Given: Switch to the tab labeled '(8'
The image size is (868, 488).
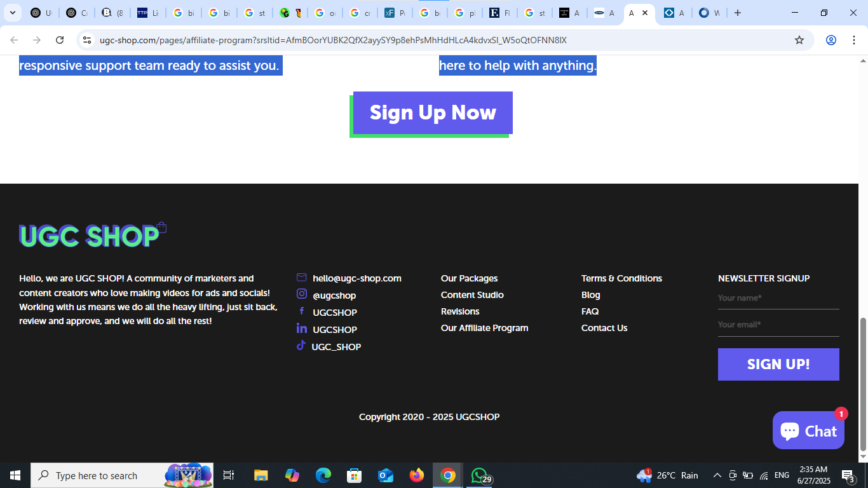Looking at the screenshot, I should [112, 13].
